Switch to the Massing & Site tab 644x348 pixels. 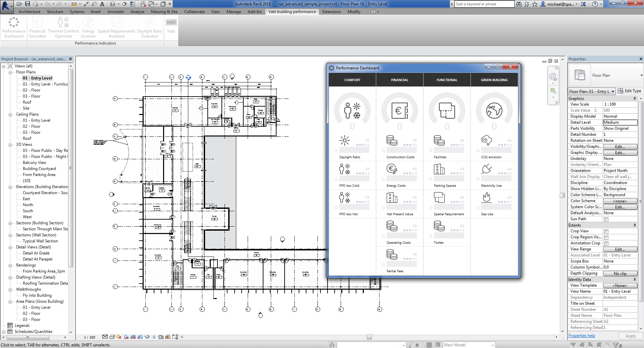pos(164,12)
